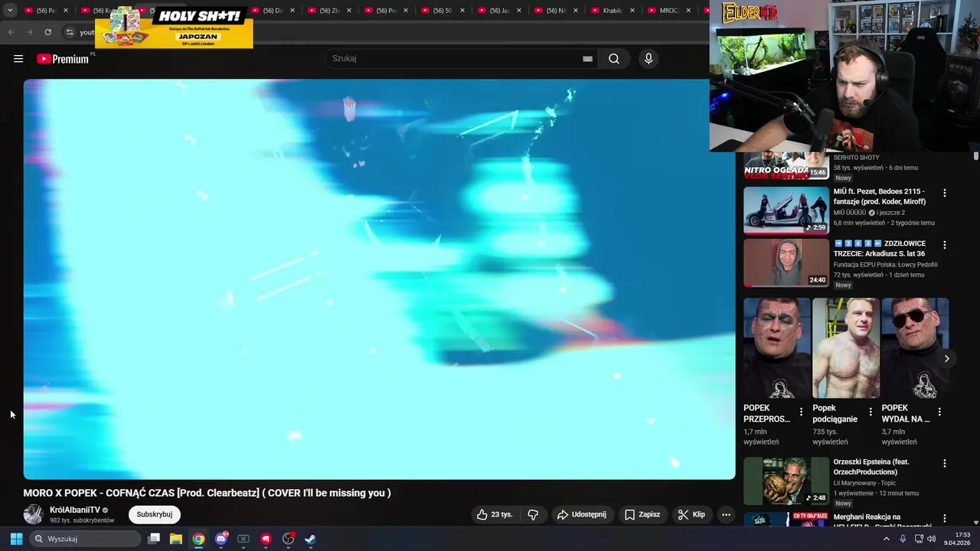Open POPEK PRZEPROS short thumbnail
Screen dimensions: 980x551
coord(777,348)
